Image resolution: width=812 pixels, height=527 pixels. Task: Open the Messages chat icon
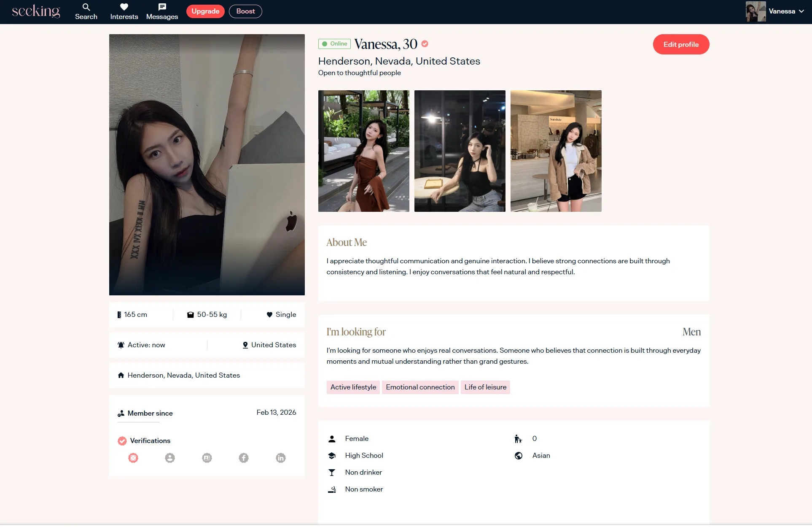tap(162, 7)
